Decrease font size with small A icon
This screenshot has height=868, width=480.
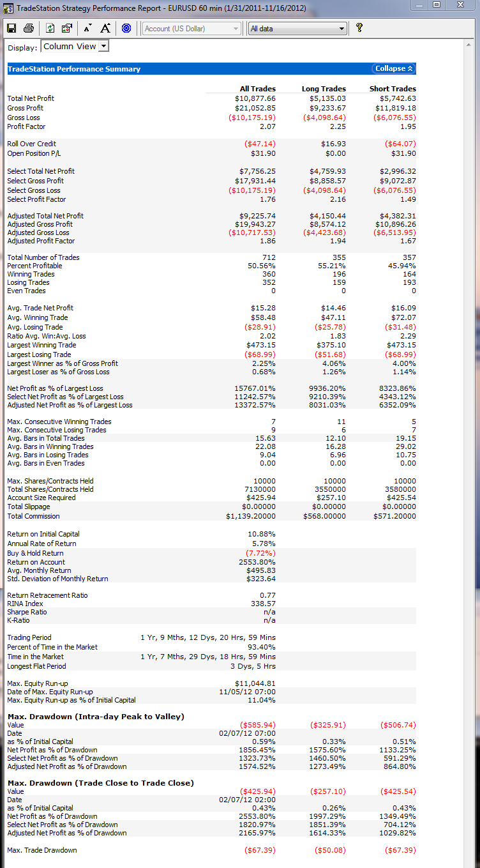(88, 29)
